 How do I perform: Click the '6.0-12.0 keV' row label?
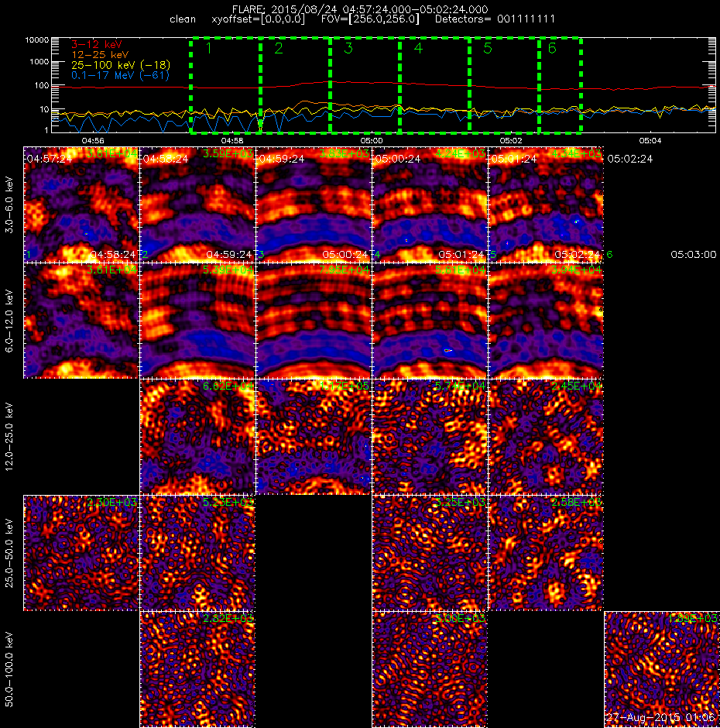pos(9,321)
